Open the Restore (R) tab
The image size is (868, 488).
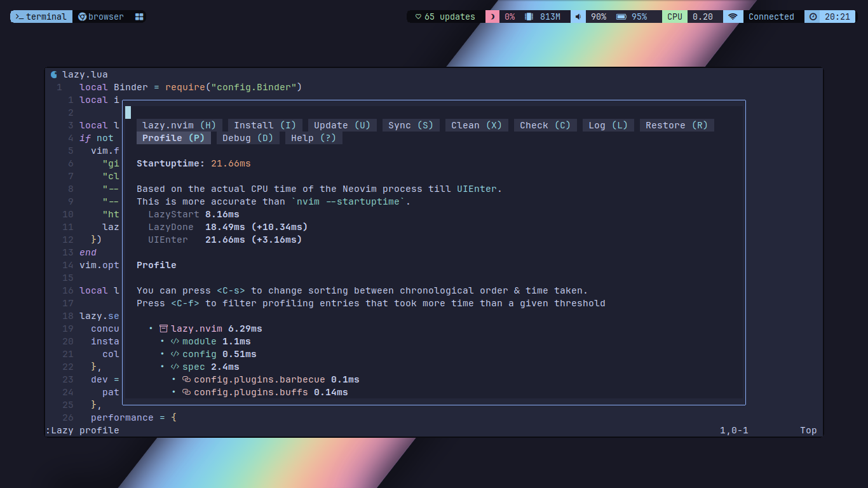click(677, 125)
